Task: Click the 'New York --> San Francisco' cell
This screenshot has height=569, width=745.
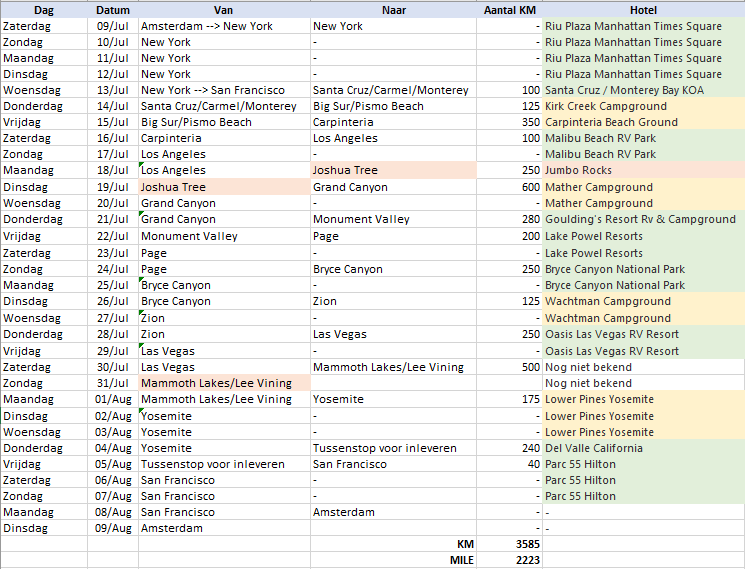Action: tap(224, 90)
